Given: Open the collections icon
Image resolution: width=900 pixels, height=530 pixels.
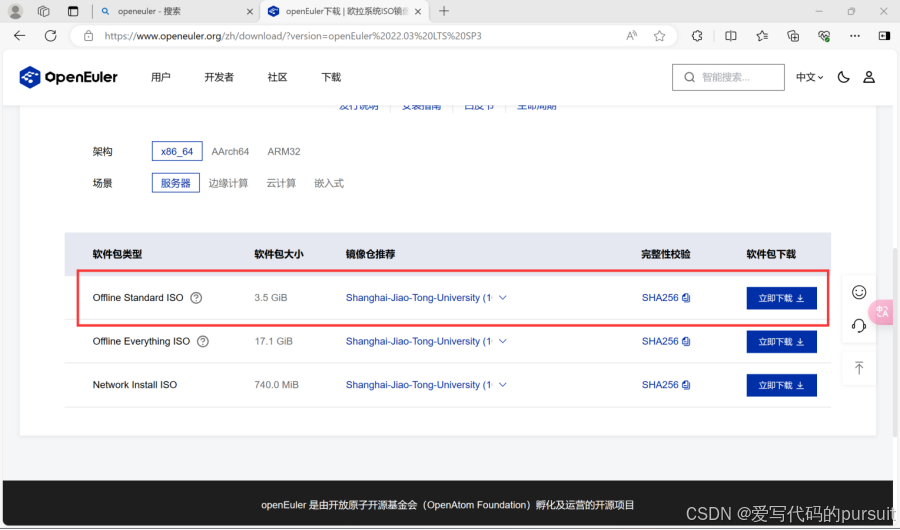Looking at the screenshot, I should pos(793,36).
